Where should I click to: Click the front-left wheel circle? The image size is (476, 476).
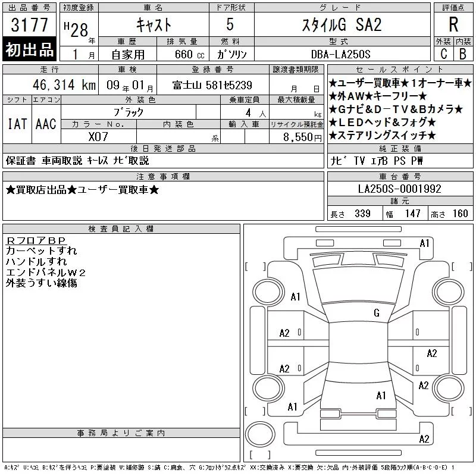coord(268,292)
